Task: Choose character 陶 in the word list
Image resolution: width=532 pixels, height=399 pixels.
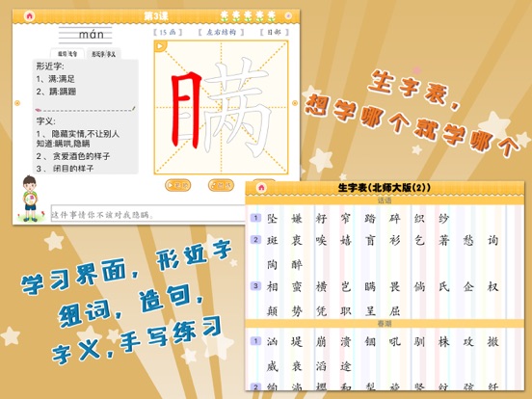Action: pyautogui.click(x=272, y=264)
